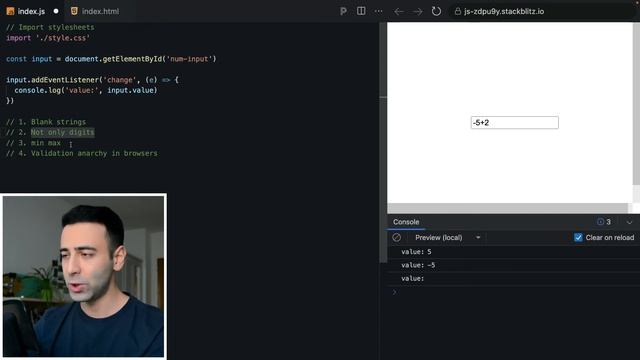Collapse the console panel with chevron
The image size is (640, 360).
pos(629,222)
